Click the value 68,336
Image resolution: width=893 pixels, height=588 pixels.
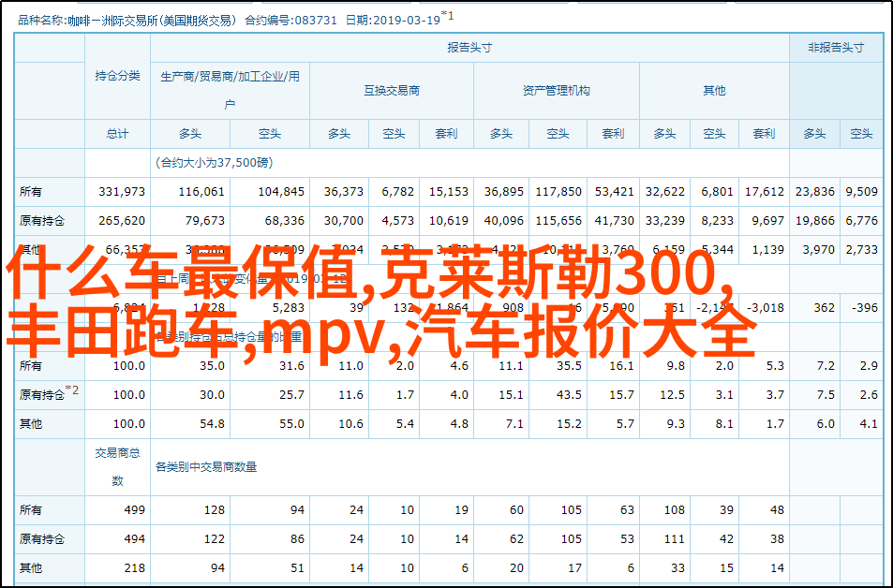click(x=285, y=221)
